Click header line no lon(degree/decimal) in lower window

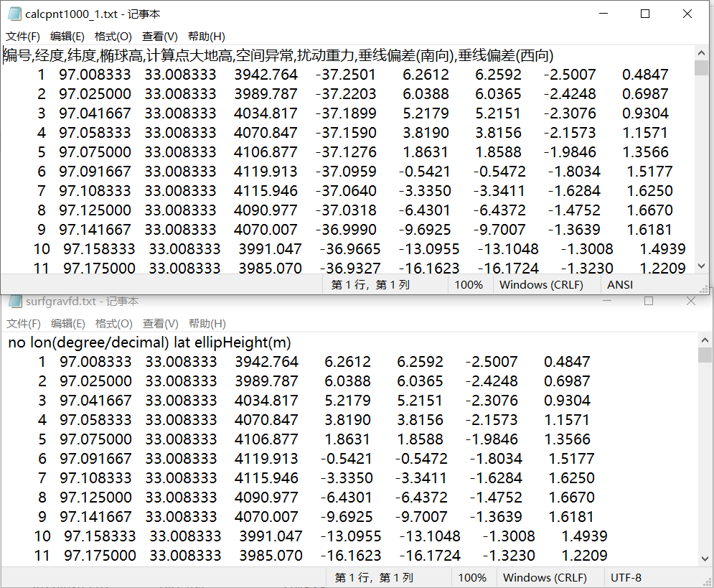(149, 342)
